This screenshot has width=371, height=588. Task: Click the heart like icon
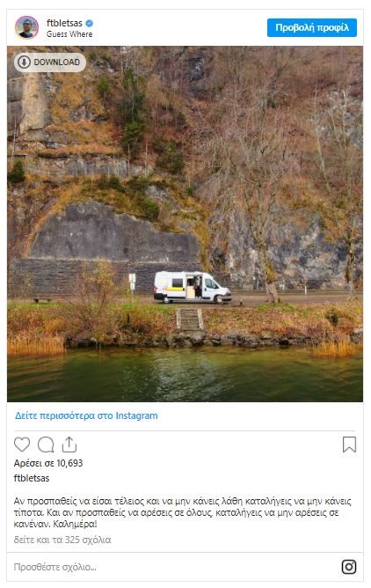[x=22, y=445]
